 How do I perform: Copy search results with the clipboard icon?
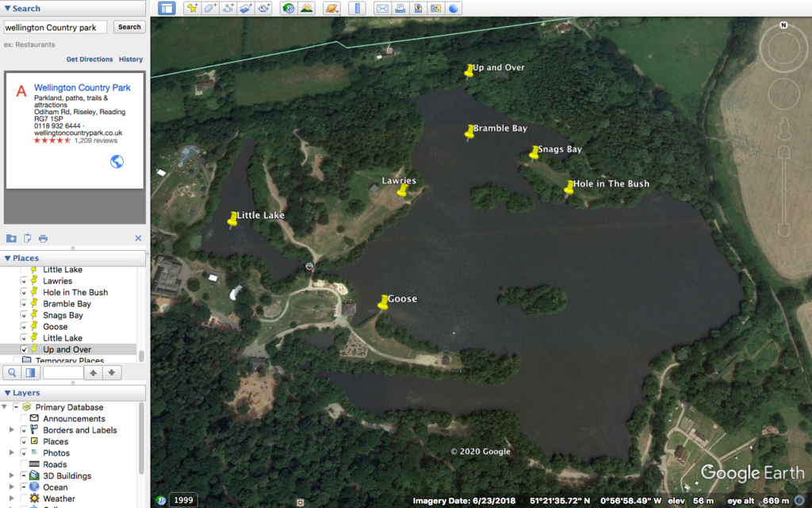(x=28, y=238)
